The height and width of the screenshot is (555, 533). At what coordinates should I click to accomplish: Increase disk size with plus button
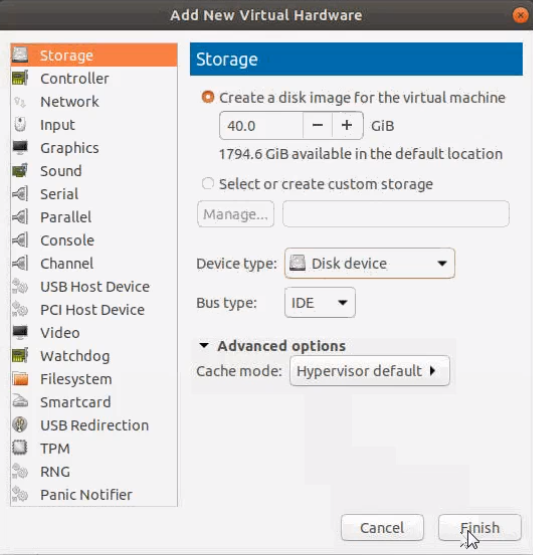[347, 125]
